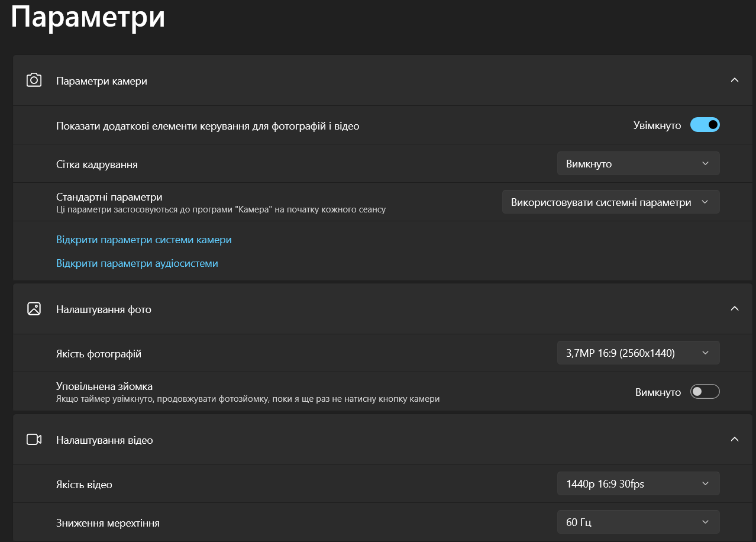
Task: Collapse the Параметри камери section chevron
Action: [x=735, y=80]
